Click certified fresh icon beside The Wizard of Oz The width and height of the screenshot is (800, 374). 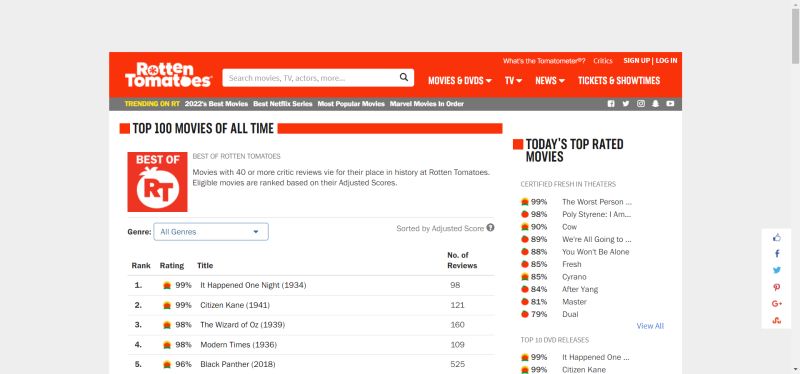pos(167,325)
